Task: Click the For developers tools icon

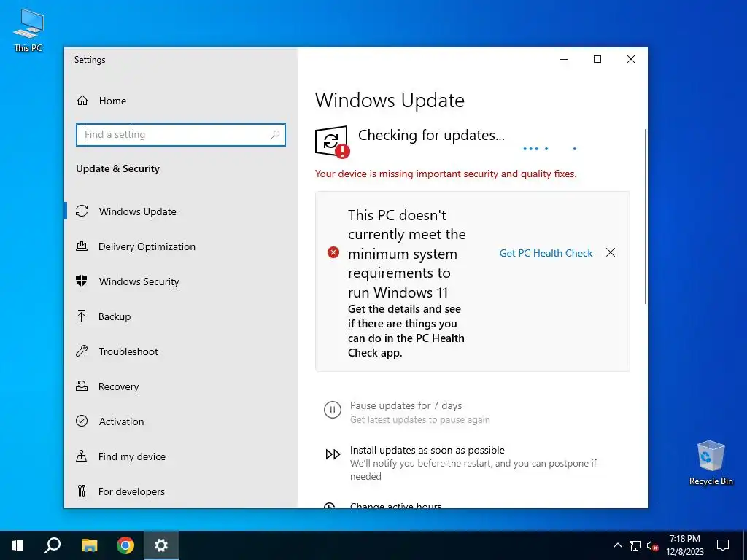Action: (82, 491)
